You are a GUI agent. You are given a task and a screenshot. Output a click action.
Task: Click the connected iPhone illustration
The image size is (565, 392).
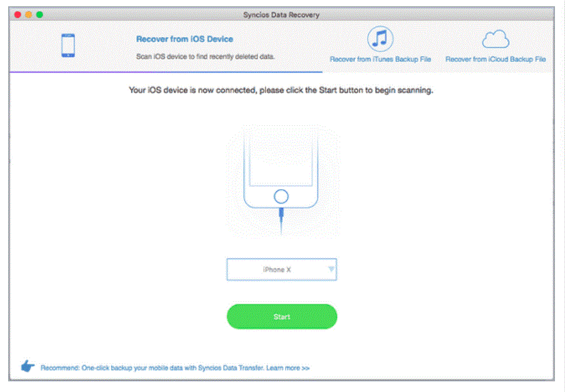[x=281, y=181]
